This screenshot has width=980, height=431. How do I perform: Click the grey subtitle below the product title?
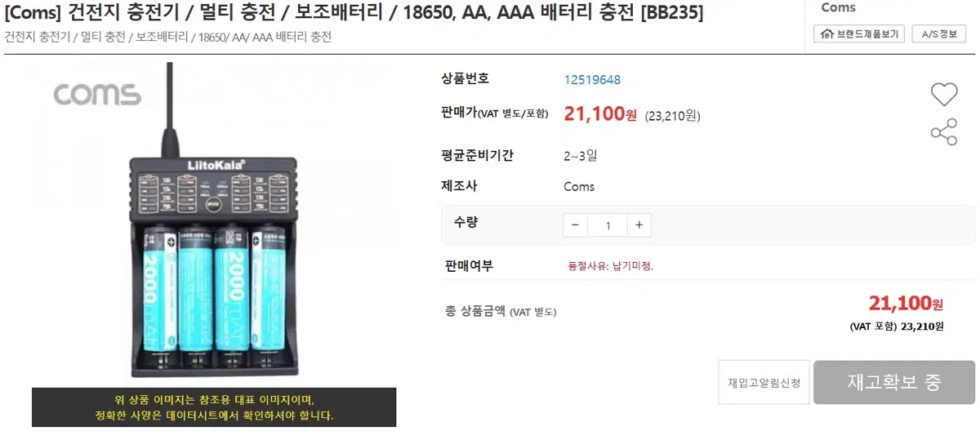pos(168,37)
